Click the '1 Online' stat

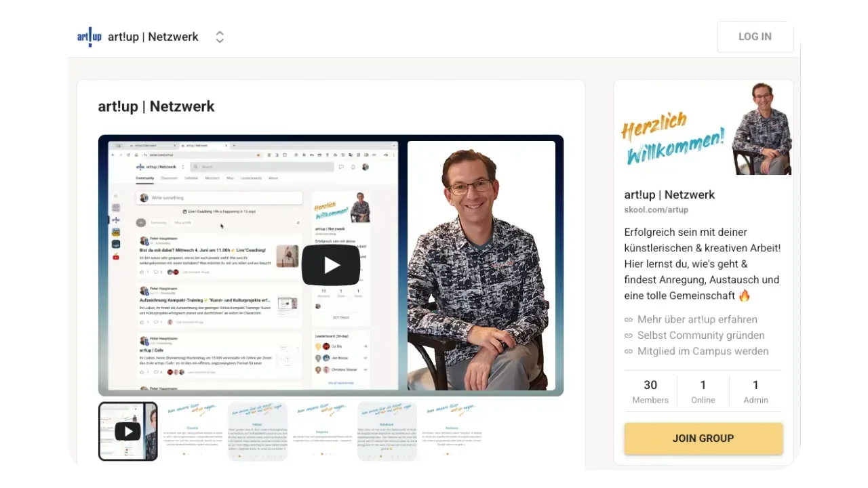pos(703,392)
